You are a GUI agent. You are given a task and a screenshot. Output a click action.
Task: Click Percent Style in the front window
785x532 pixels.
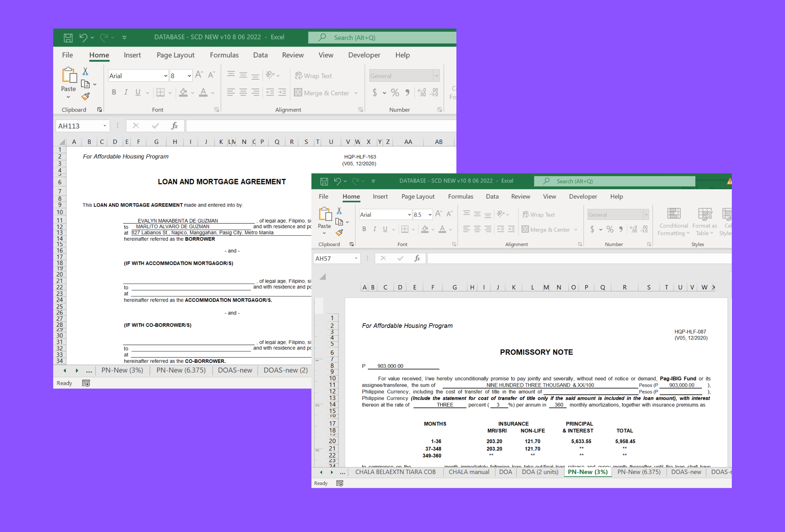click(x=610, y=229)
